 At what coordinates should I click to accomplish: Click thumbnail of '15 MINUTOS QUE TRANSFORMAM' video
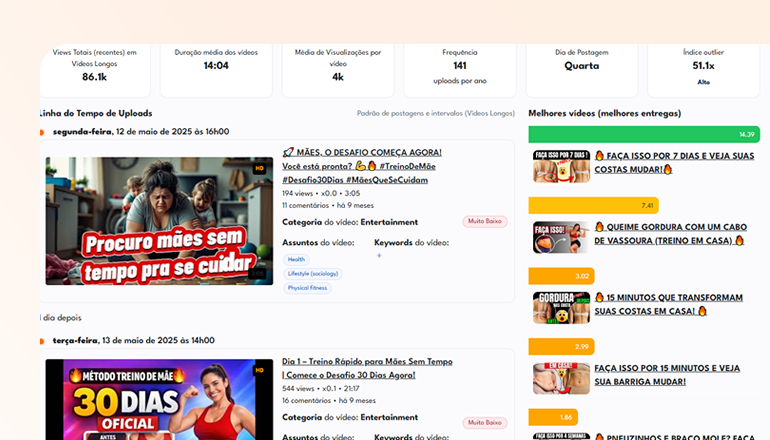coord(561,308)
